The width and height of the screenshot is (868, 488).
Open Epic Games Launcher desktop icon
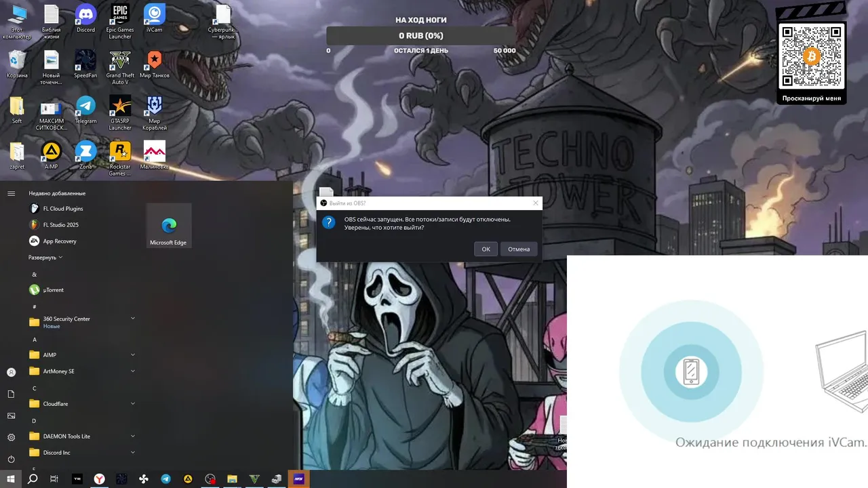coord(120,21)
